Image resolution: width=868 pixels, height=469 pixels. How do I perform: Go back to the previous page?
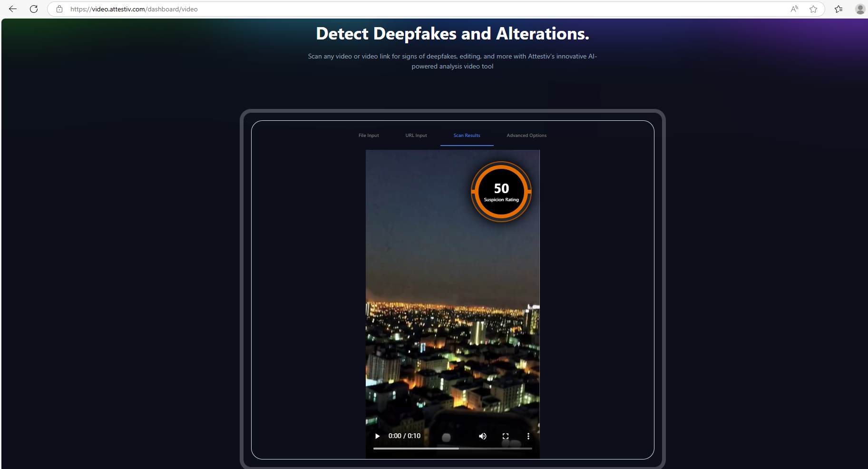point(13,9)
